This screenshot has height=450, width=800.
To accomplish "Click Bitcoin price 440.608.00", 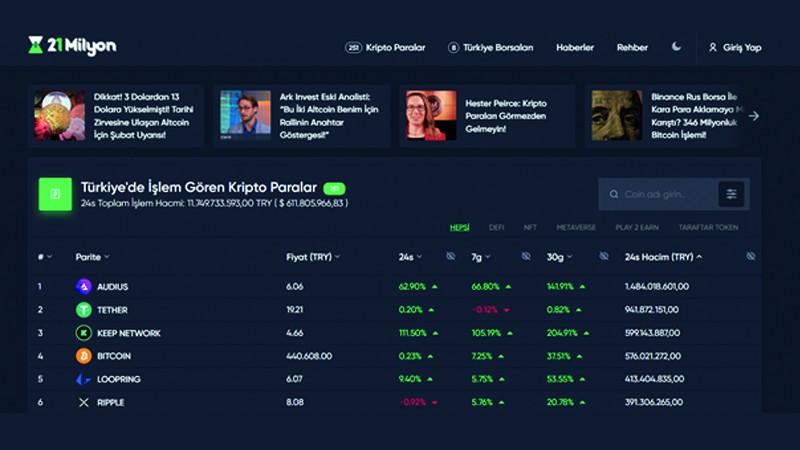I will click(x=309, y=356).
